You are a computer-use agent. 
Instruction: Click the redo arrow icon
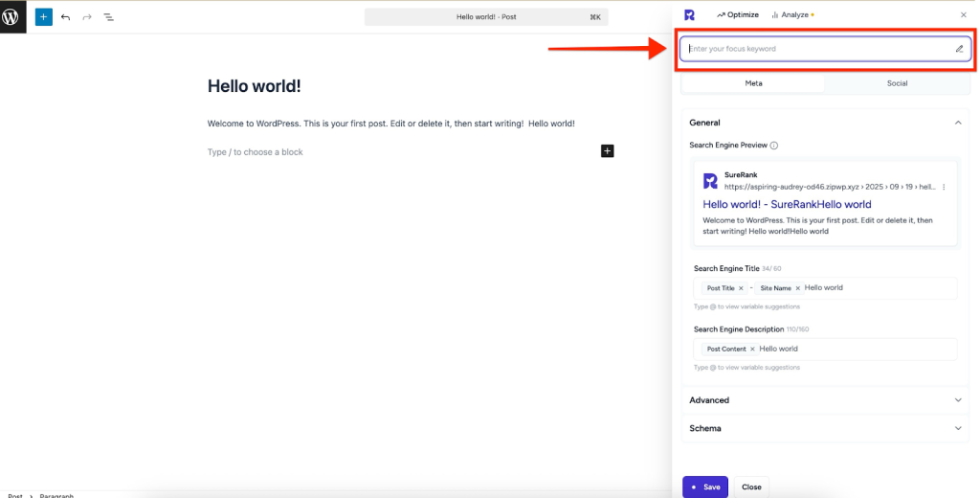pyautogui.click(x=87, y=17)
